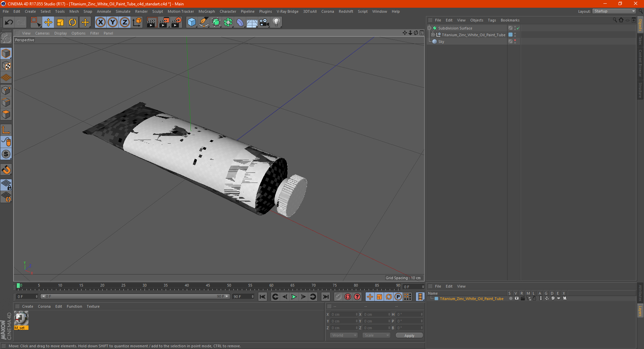
Task: Render to Picture Viewer icon
Action: tap(164, 22)
